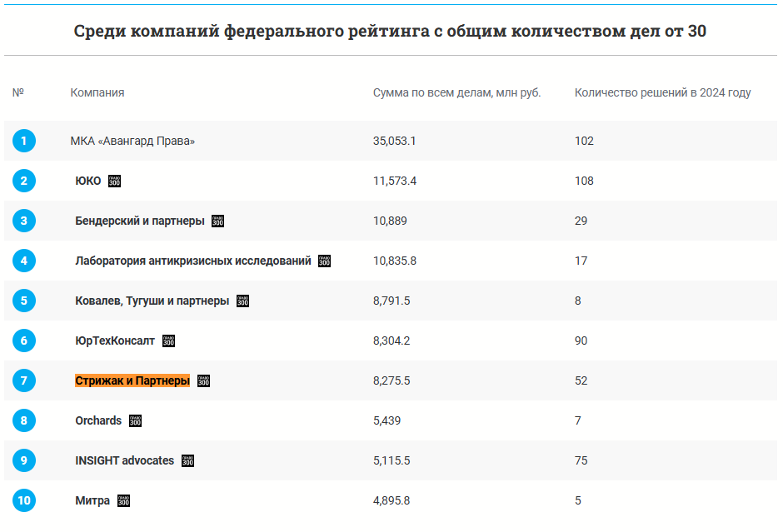This screenshot has width=783, height=532.
Task: Open Лаборатория антикризисных исследований company link
Action: [193, 261]
